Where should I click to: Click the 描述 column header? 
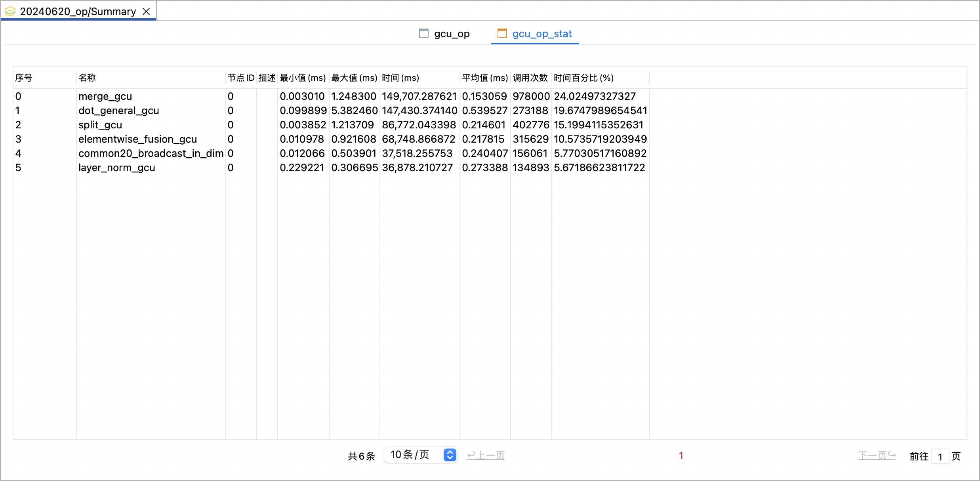(x=267, y=78)
